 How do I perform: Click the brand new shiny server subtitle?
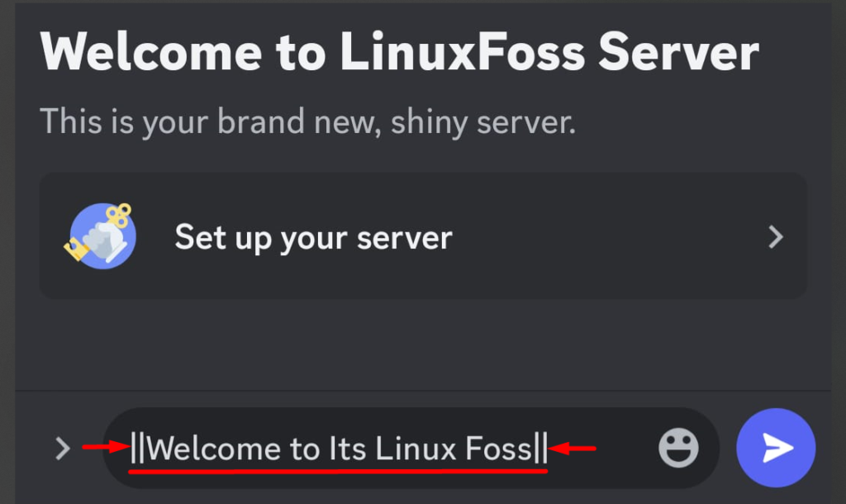point(307,122)
